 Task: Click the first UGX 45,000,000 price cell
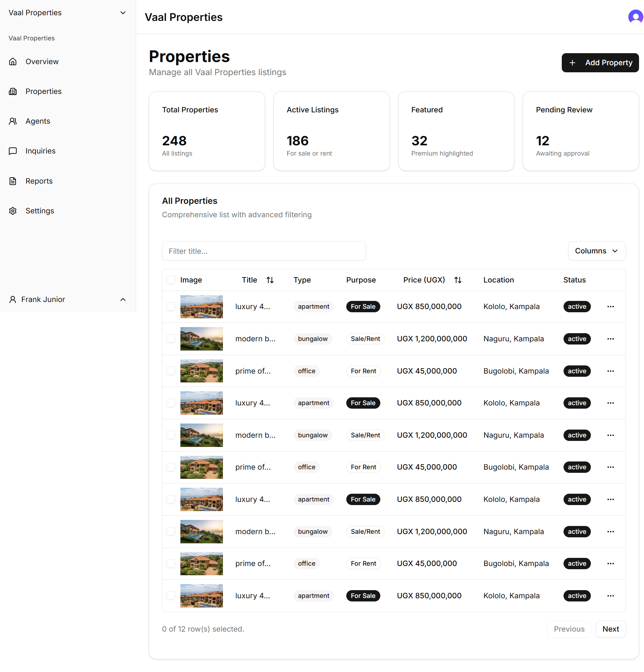pos(427,371)
